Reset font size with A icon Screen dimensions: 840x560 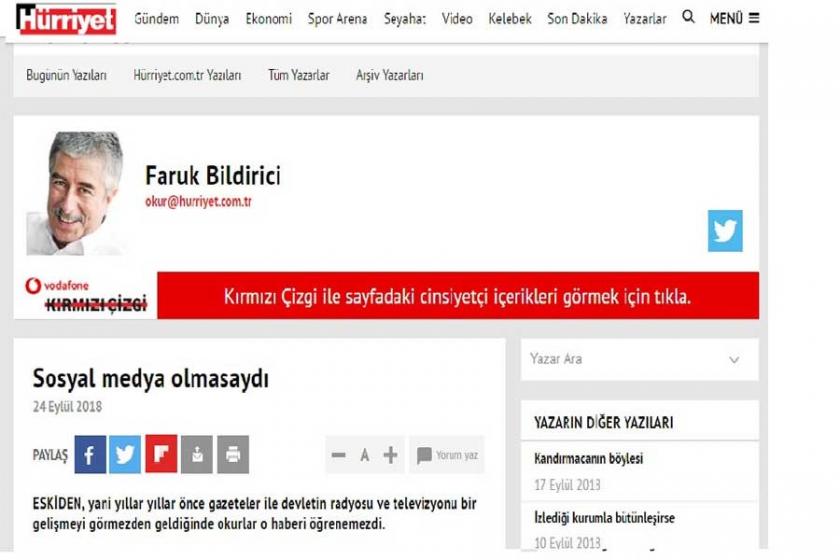pos(365,456)
